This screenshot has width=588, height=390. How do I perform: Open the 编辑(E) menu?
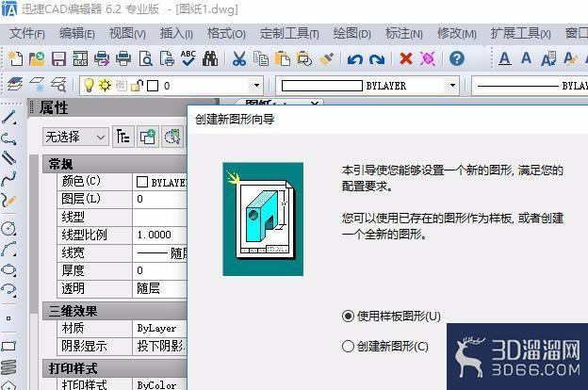pyautogui.click(x=77, y=34)
